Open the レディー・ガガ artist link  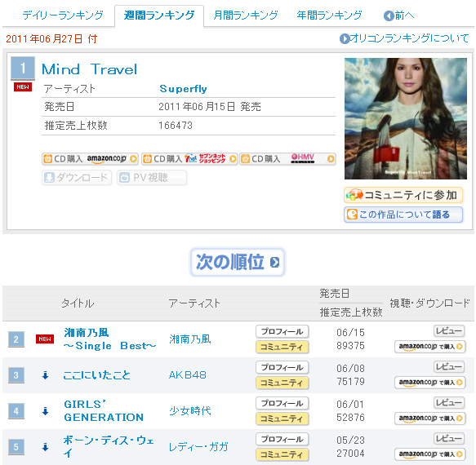[198, 447]
